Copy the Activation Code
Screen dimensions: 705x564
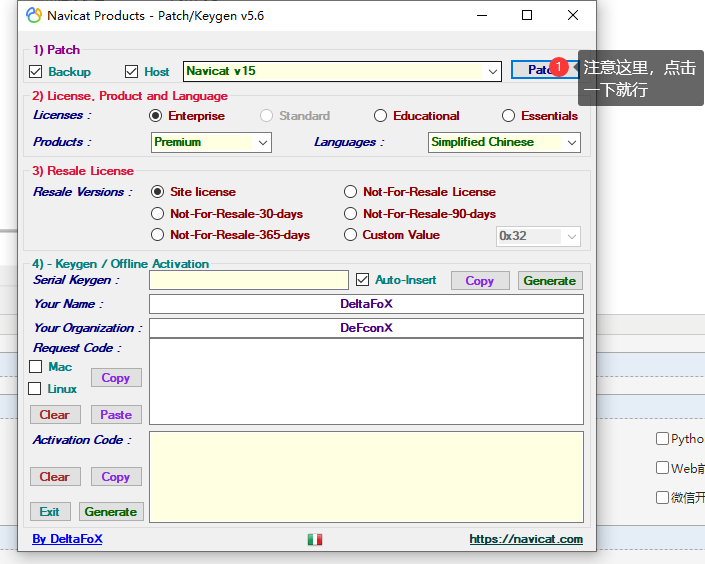pos(116,477)
